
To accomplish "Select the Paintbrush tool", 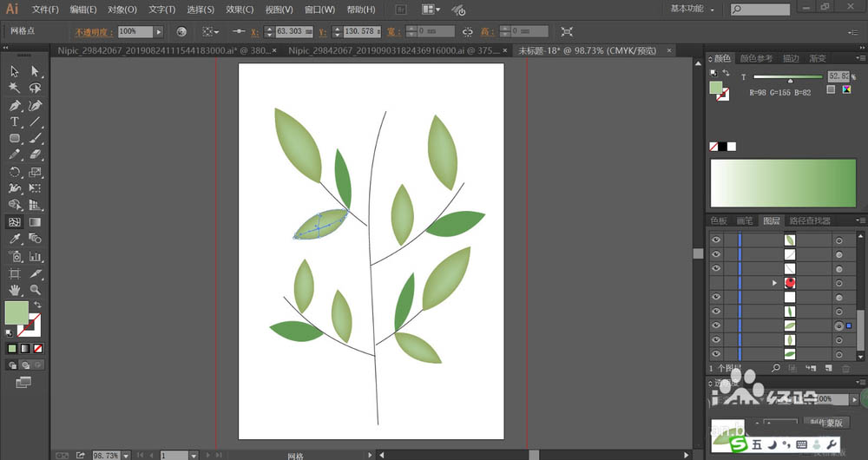I will [x=35, y=138].
